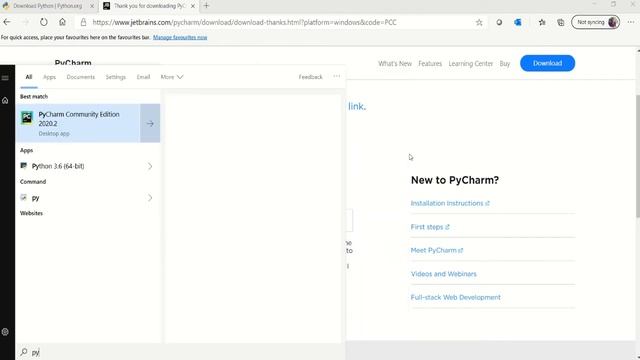Select the Email search filter tab
Screen dimensions: 640x360
point(143,77)
